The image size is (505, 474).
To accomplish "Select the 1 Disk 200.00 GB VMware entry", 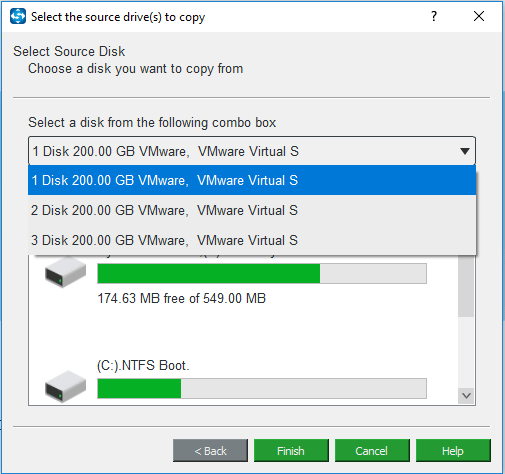I will (252, 180).
